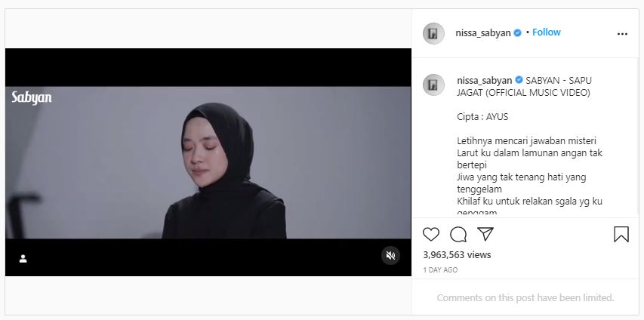Open caption profile avatar

pos(433,85)
